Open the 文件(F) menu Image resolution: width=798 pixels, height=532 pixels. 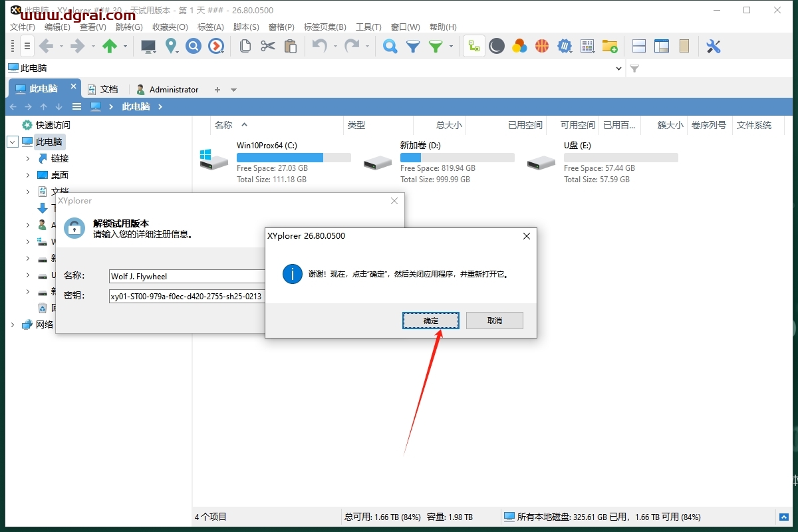23,27
